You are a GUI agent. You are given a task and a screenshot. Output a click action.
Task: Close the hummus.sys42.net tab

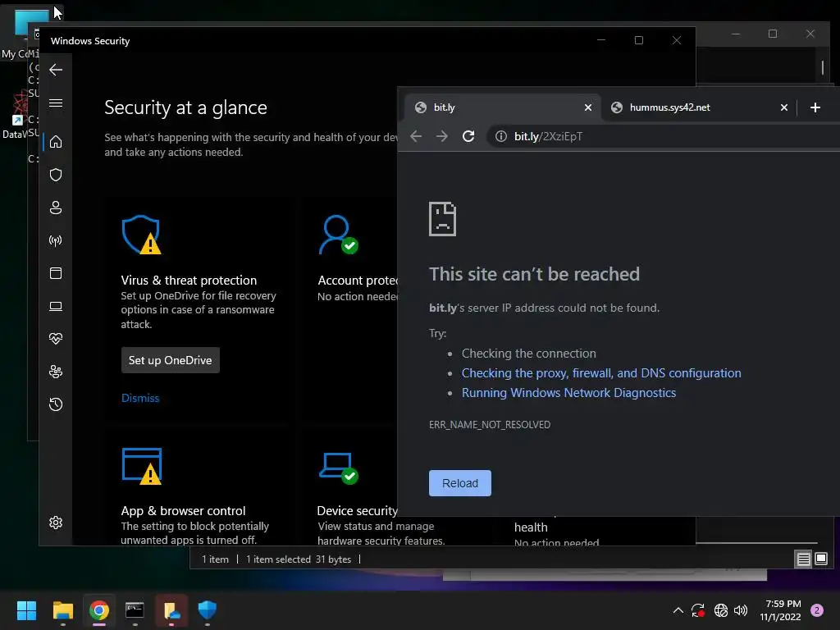click(x=783, y=107)
